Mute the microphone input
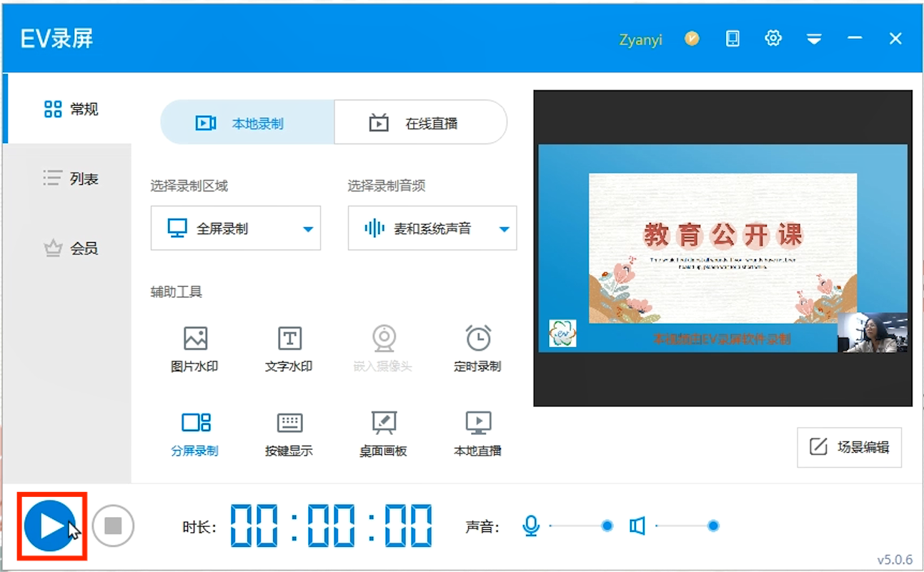924x572 pixels. tap(530, 526)
